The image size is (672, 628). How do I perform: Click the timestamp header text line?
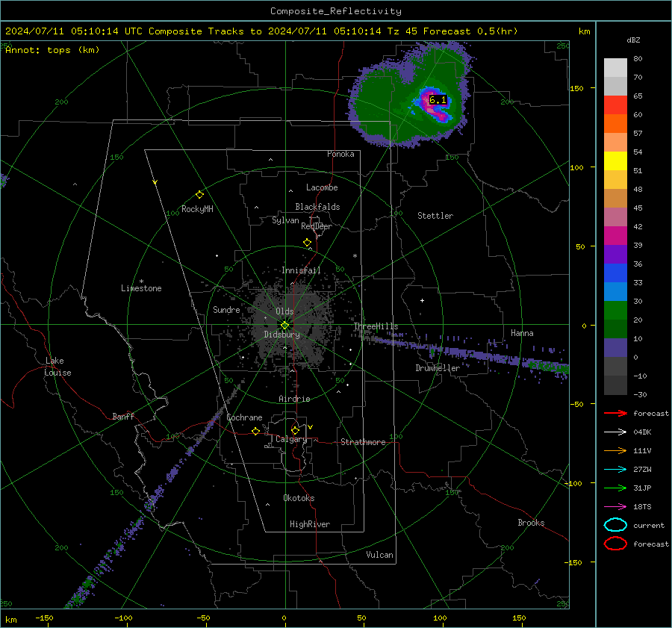pos(261,31)
